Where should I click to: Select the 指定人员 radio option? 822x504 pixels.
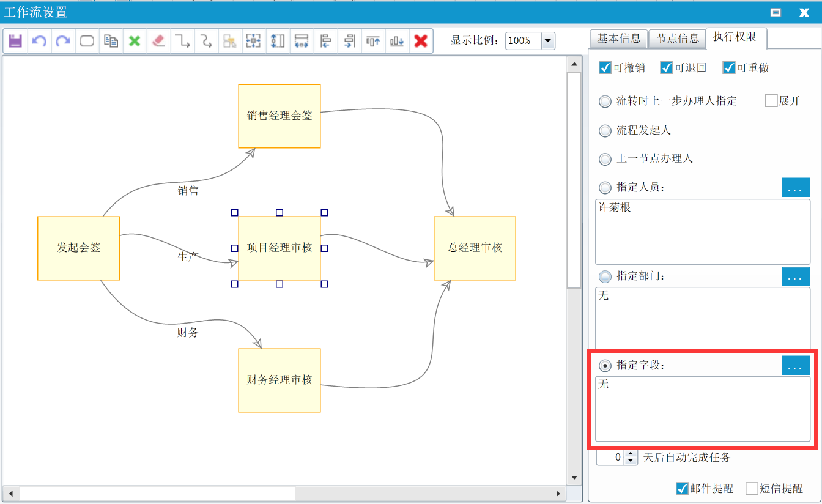(x=605, y=187)
